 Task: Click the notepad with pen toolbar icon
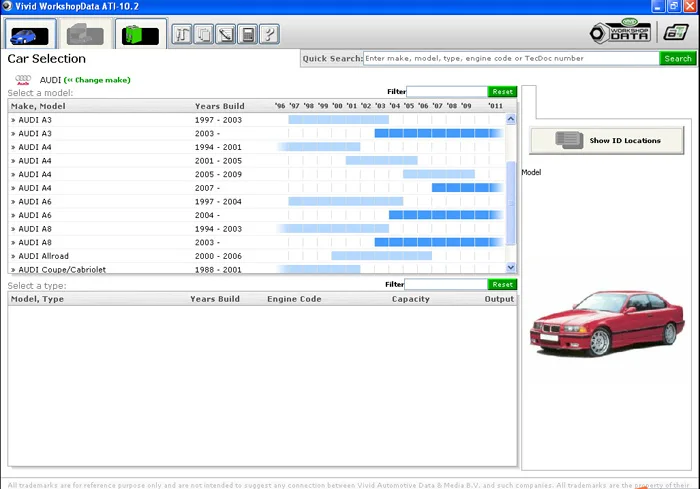tap(226, 34)
